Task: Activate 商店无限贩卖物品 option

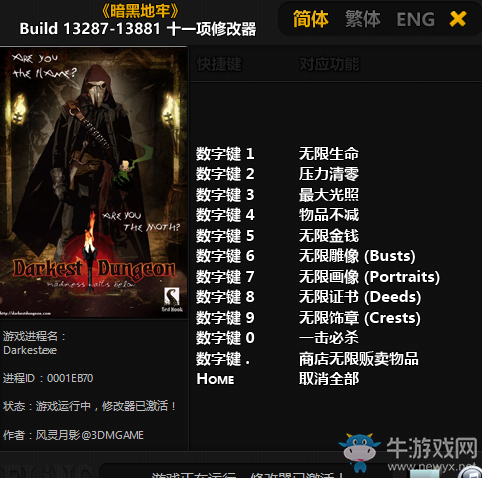Action: pos(359,359)
